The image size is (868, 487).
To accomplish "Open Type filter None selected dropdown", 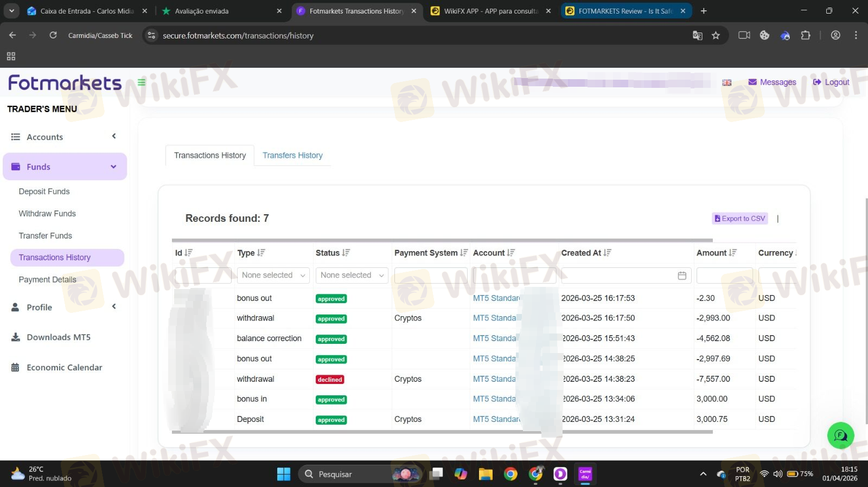I will [x=273, y=275].
